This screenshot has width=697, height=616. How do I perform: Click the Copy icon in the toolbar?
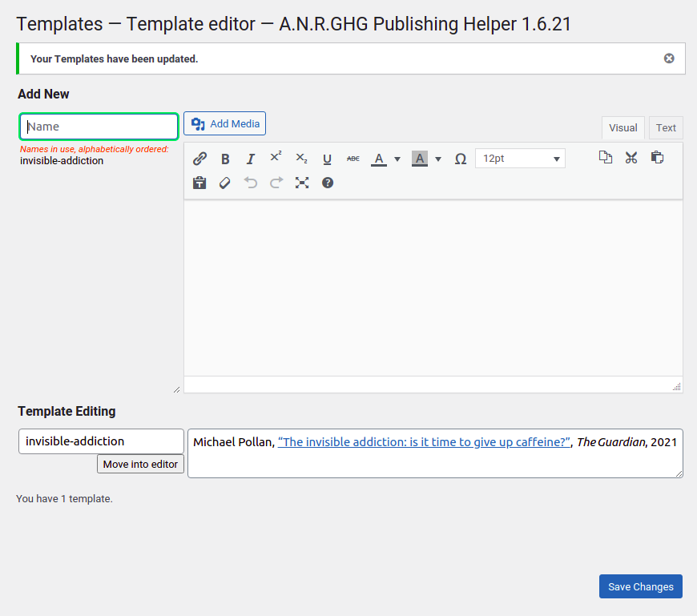click(606, 158)
